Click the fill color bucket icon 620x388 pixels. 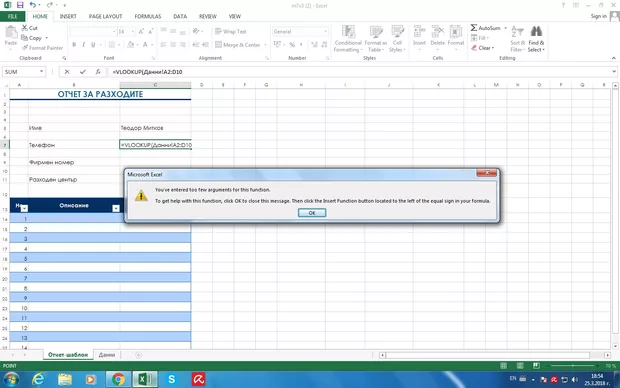click(x=130, y=45)
